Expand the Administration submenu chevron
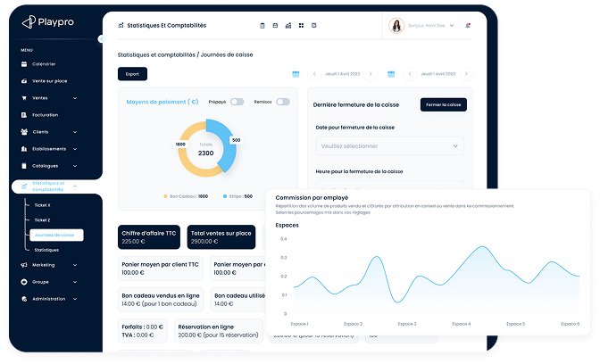Screen dimensions: 600x364 75,299
